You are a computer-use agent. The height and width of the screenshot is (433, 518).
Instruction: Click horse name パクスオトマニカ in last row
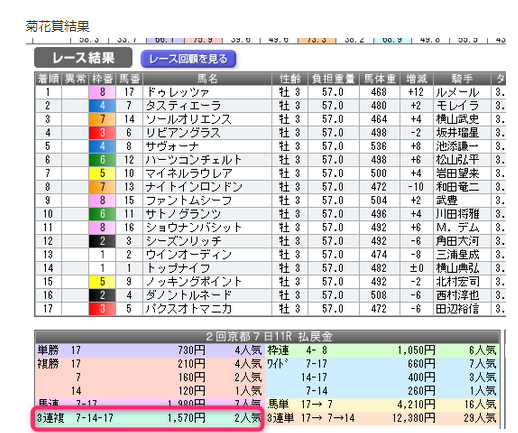[189, 309]
